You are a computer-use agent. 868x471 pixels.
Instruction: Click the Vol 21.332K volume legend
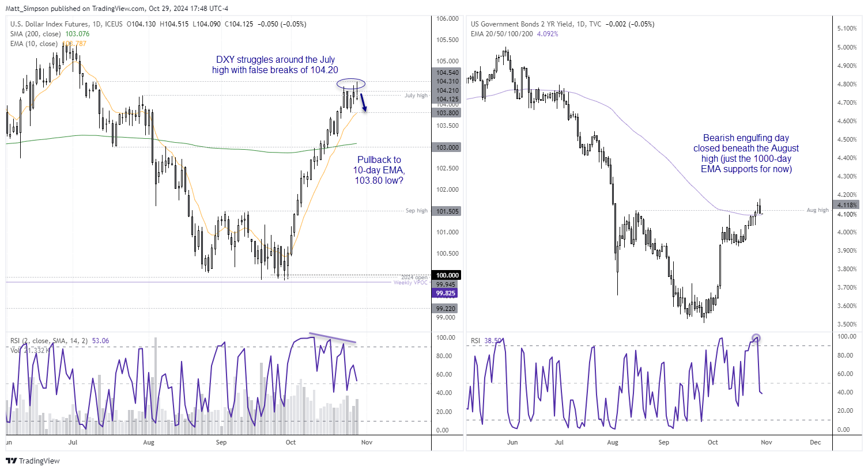coord(31,350)
